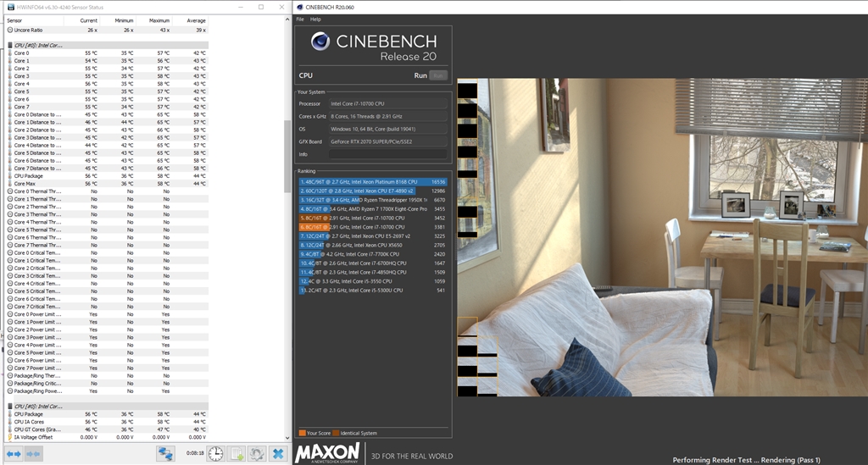Select the CPU GT Cores sensor row
Screen dimensions: 868x465
(x=108, y=429)
